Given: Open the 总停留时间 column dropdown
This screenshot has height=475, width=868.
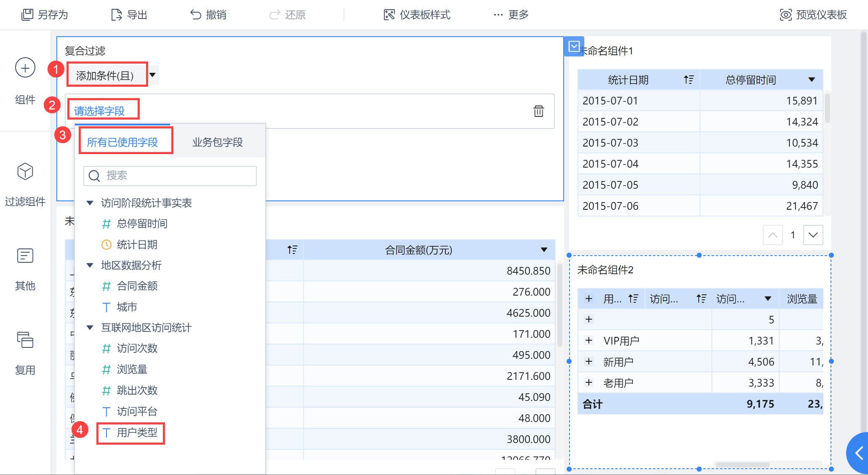Looking at the screenshot, I should (812, 80).
